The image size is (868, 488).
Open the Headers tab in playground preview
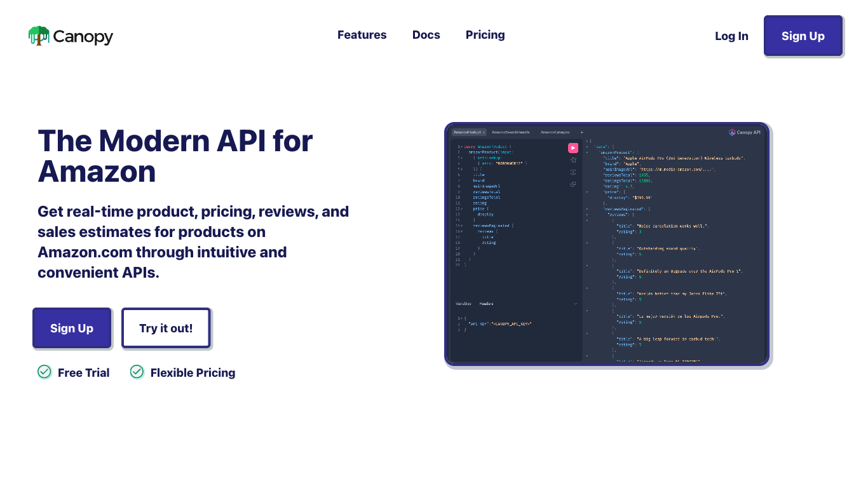point(486,304)
